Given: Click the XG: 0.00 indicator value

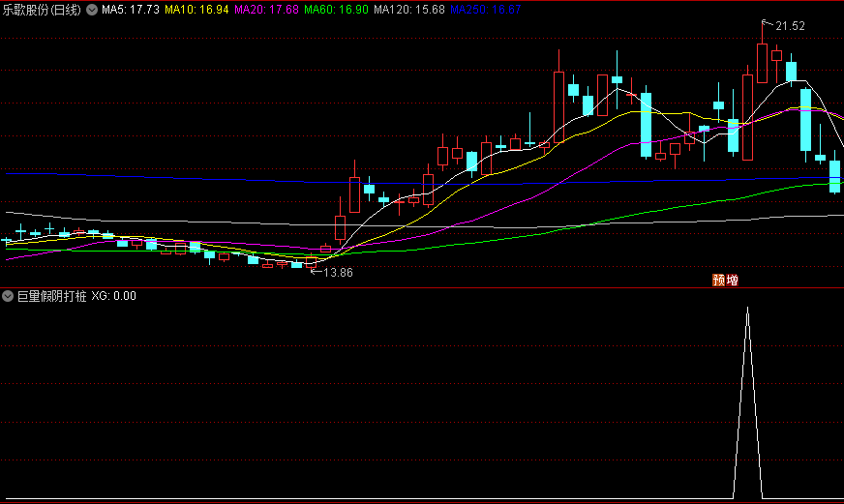Looking at the screenshot, I should 113,296.
